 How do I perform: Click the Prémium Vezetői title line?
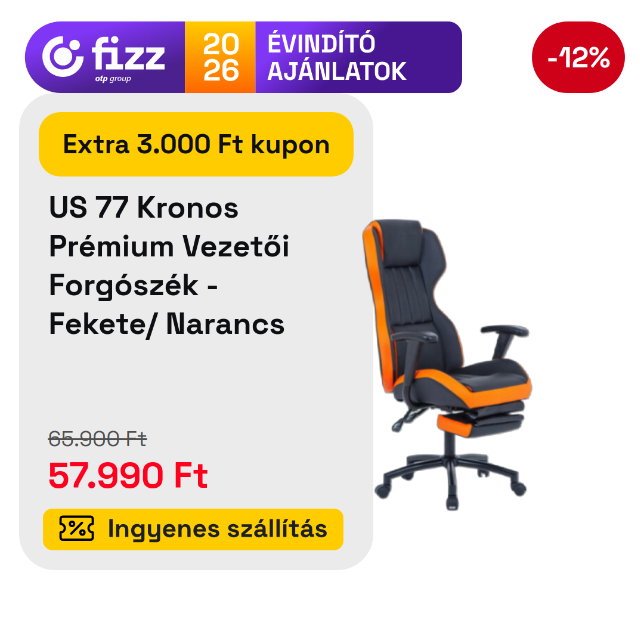pyautogui.click(x=169, y=246)
